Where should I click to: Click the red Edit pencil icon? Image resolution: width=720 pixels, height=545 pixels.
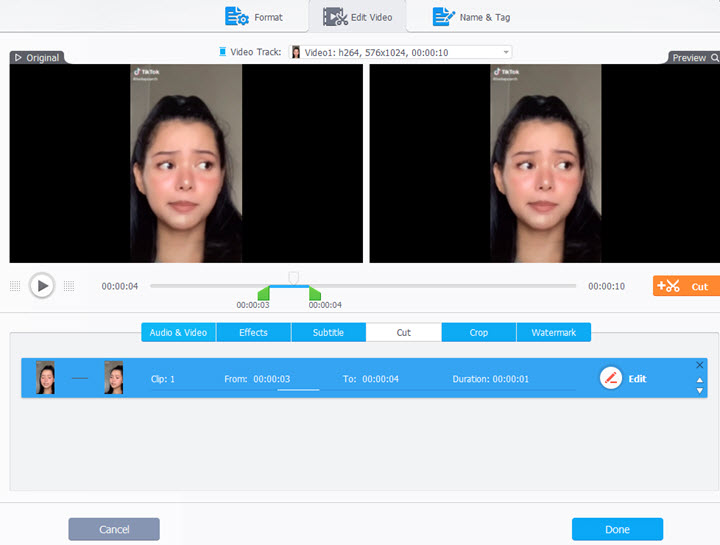click(611, 379)
